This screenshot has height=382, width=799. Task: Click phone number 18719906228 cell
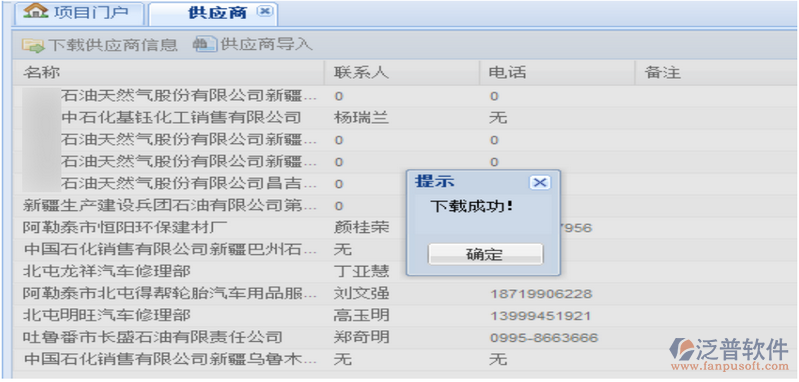coord(541,294)
